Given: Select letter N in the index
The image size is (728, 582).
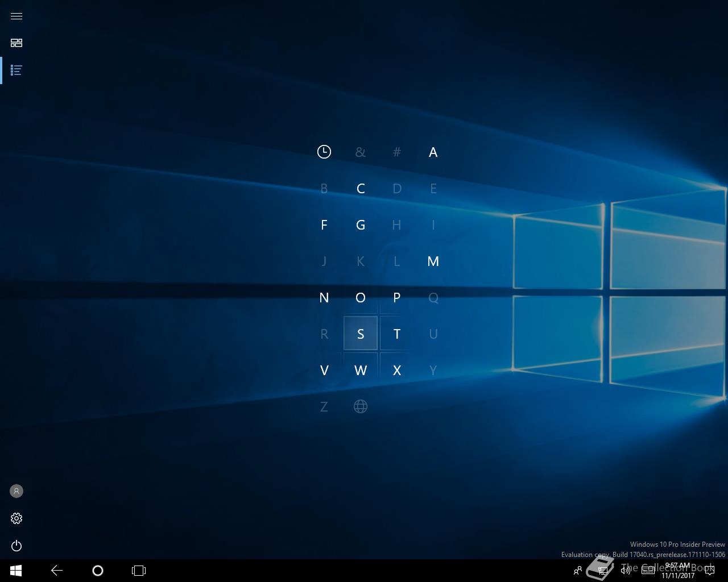Looking at the screenshot, I should click(x=324, y=297).
